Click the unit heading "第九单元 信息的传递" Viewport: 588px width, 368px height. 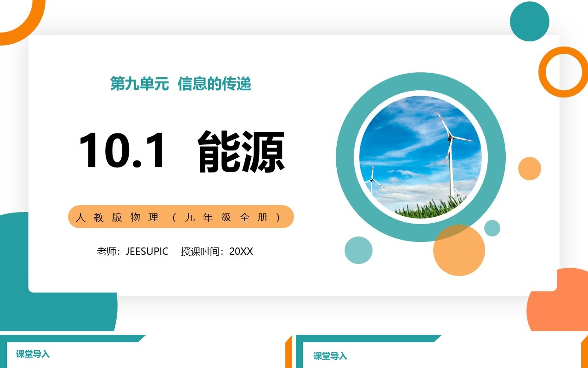click(x=181, y=84)
